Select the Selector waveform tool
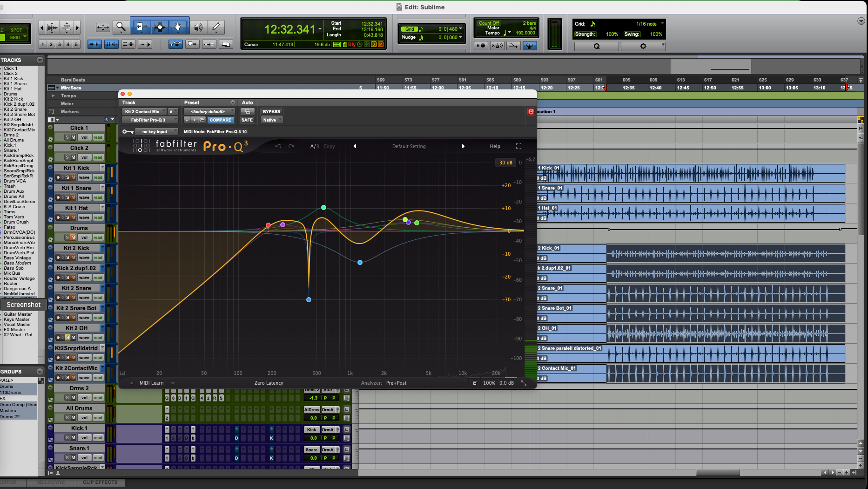868x489 pixels. 159,27
